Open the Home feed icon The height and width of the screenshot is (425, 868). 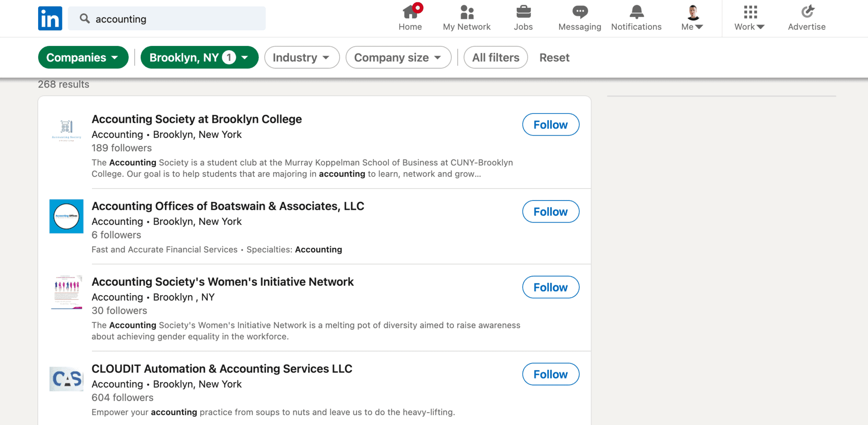(x=410, y=12)
